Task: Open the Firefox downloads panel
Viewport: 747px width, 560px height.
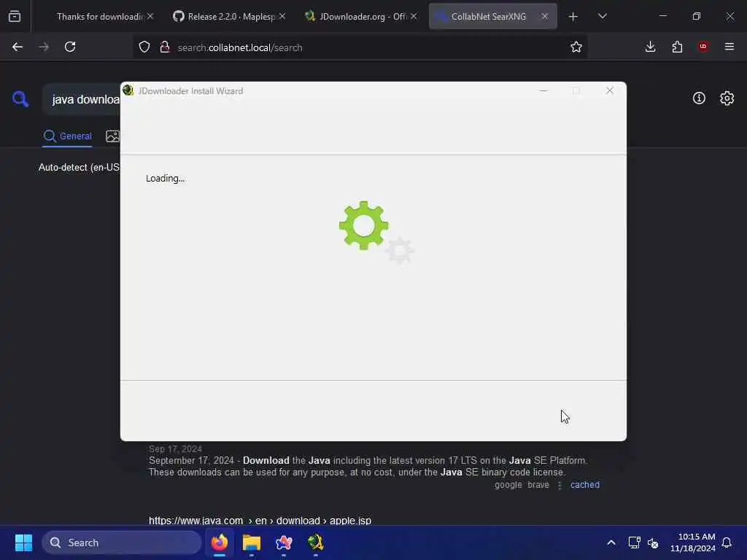Action: point(650,47)
